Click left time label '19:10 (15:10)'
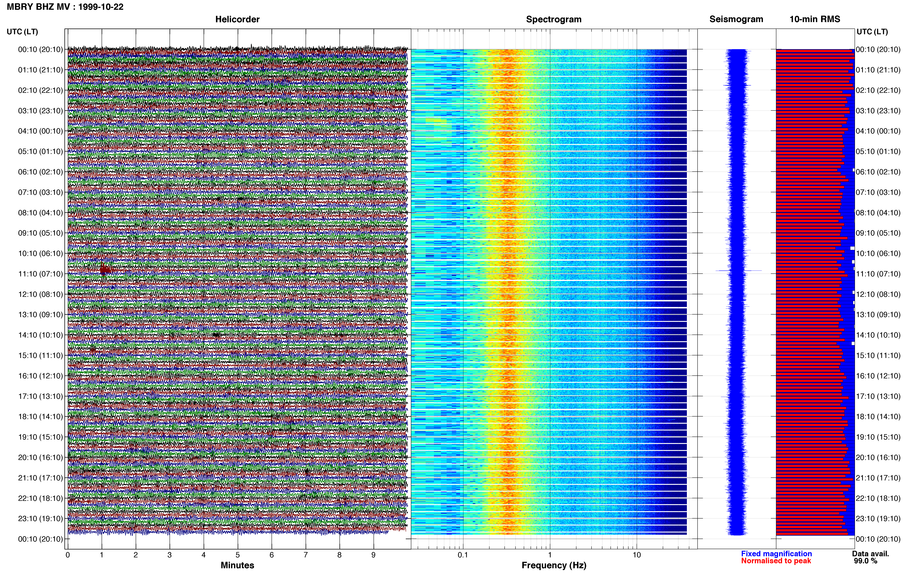This screenshot has width=924, height=578. coord(41,437)
